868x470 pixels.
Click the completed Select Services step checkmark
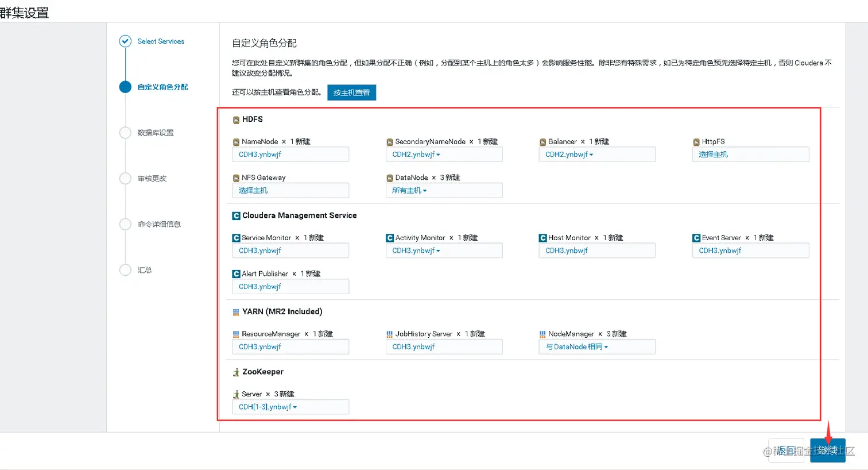[x=125, y=41]
